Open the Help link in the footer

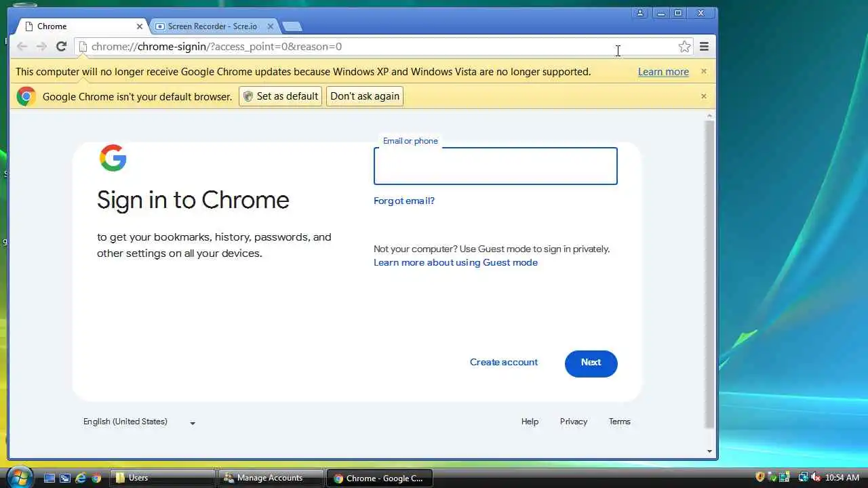tap(530, 422)
